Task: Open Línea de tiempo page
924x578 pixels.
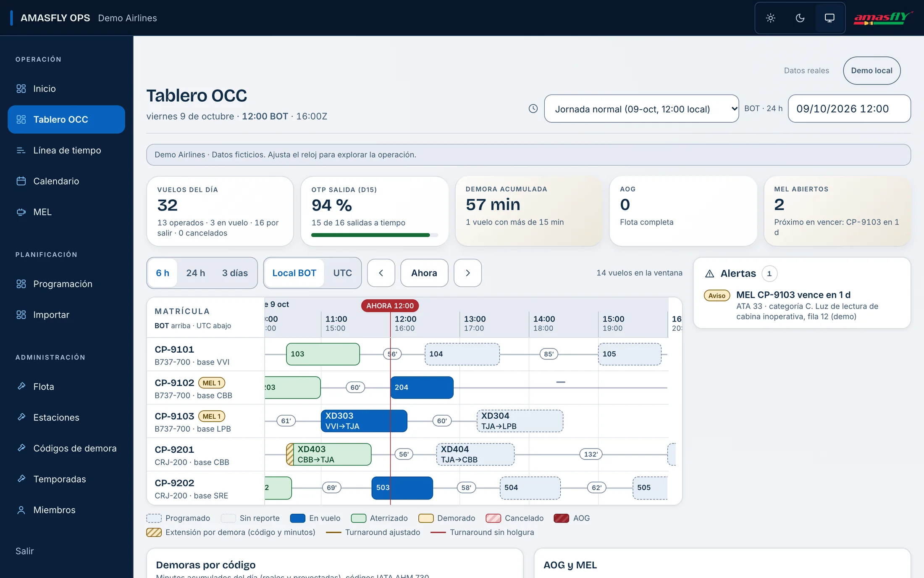Action: coord(66,150)
